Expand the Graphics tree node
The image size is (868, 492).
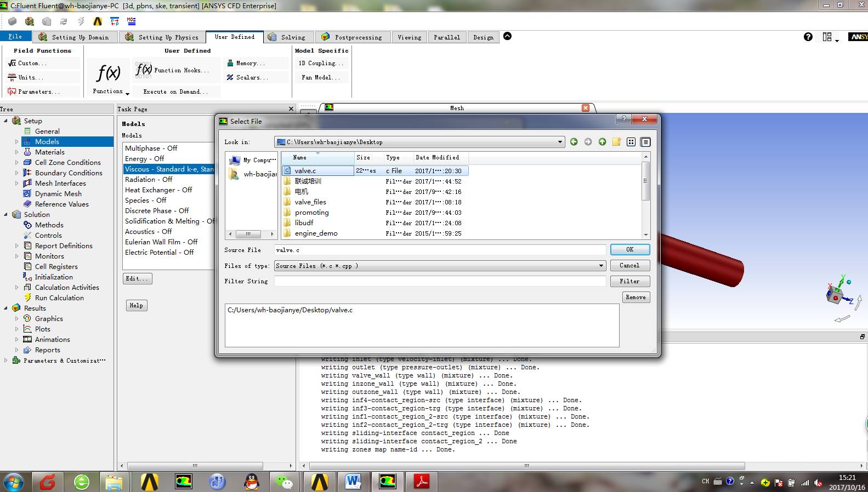(17, 319)
